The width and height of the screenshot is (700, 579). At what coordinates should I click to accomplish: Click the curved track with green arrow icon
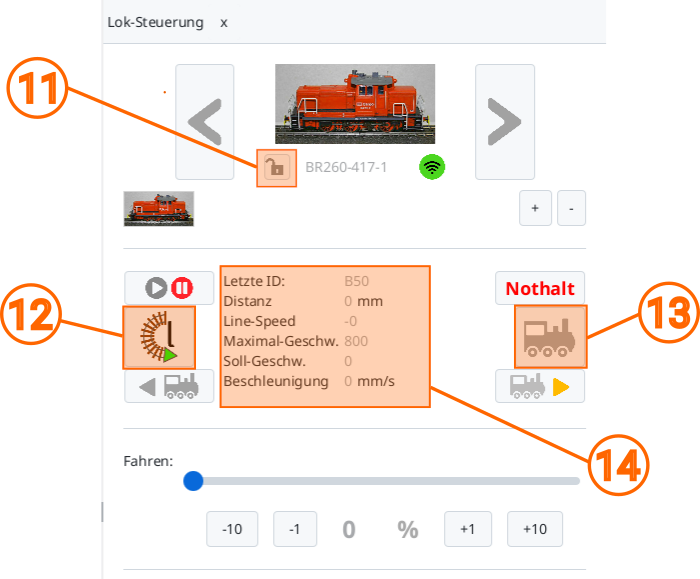(x=159, y=337)
